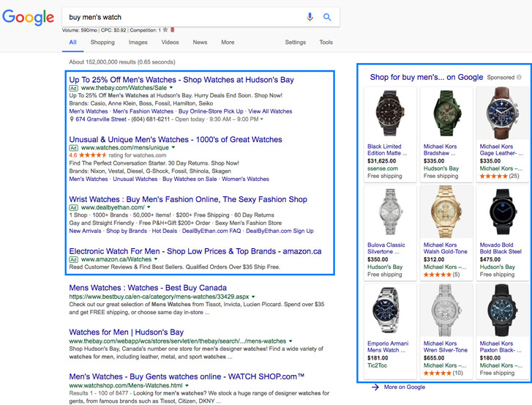
Task: Click Bulova Classic Silvertone watch image
Action: 390,212
